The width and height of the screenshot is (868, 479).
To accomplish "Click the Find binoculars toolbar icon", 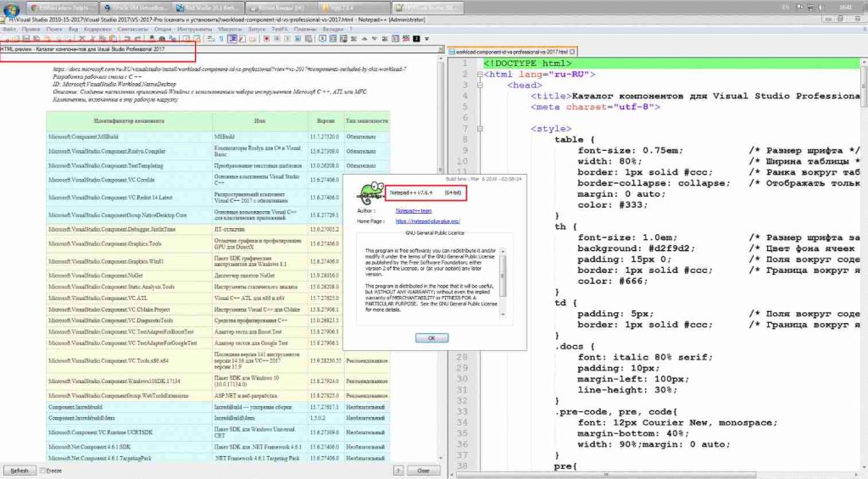I will pos(152,39).
